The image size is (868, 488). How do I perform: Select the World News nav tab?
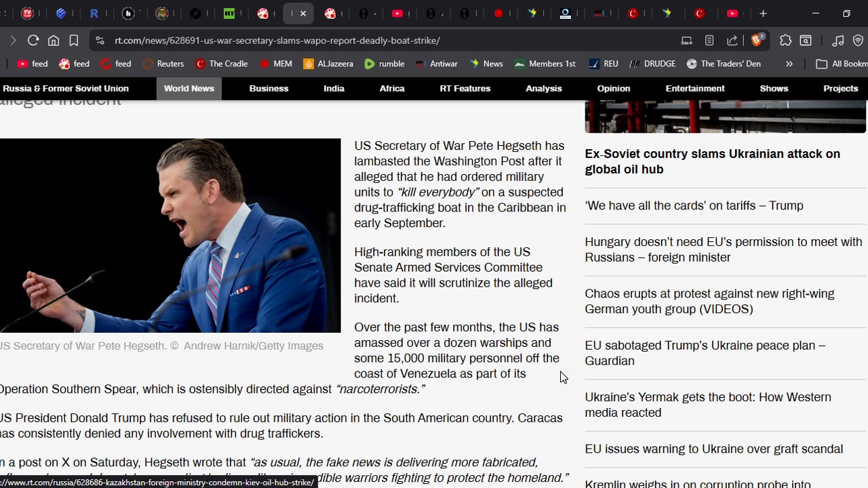pyautogui.click(x=189, y=89)
